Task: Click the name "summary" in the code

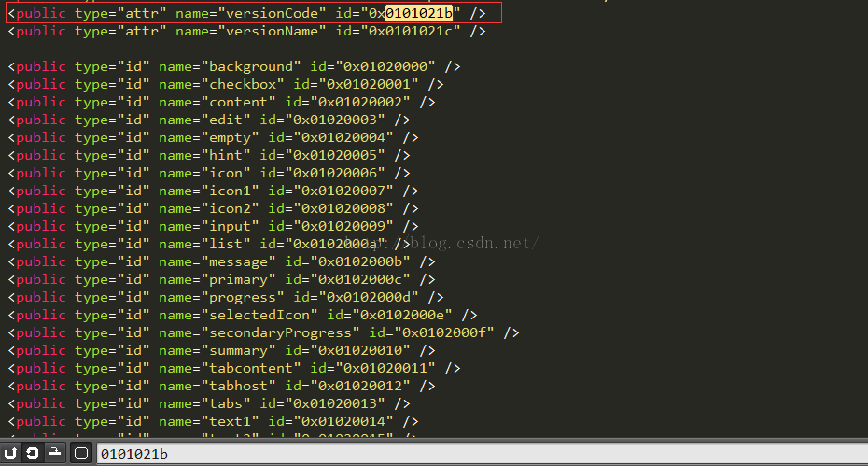Action: (x=238, y=350)
